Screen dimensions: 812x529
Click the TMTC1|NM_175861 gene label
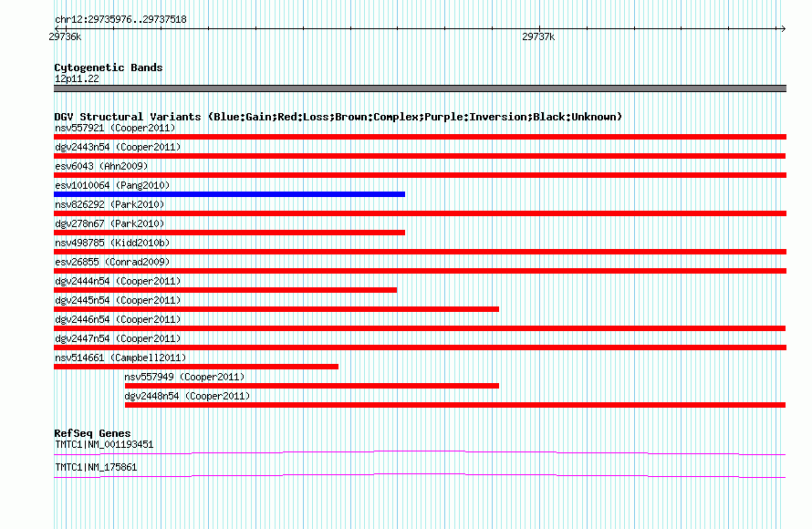click(96, 467)
